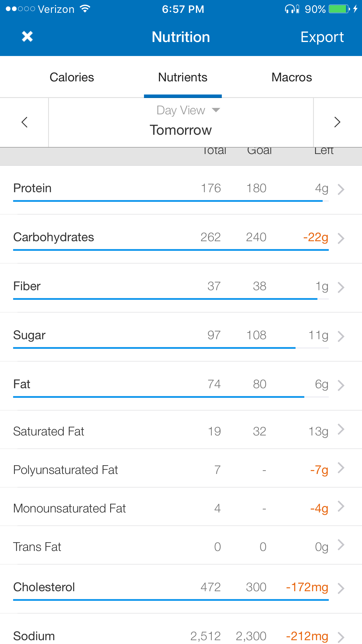This screenshot has height=644, width=362.
Task: Close the Nutrition screen with X
Action: (x=27, y=37)
